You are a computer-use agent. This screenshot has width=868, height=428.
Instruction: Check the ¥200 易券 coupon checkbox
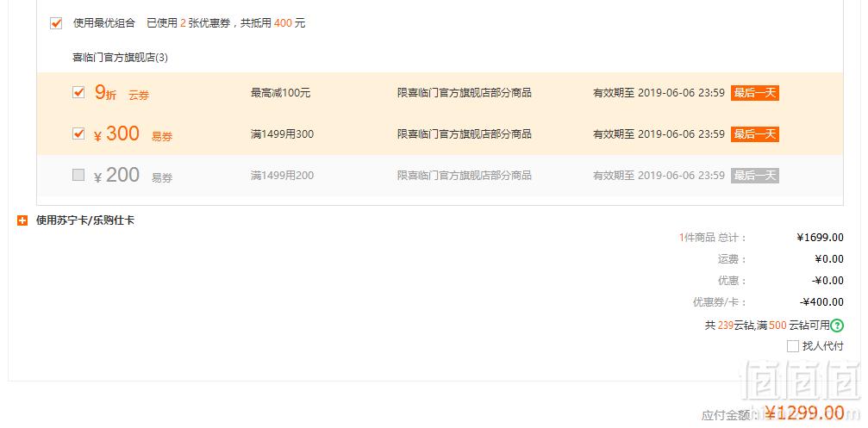point(78,176)
